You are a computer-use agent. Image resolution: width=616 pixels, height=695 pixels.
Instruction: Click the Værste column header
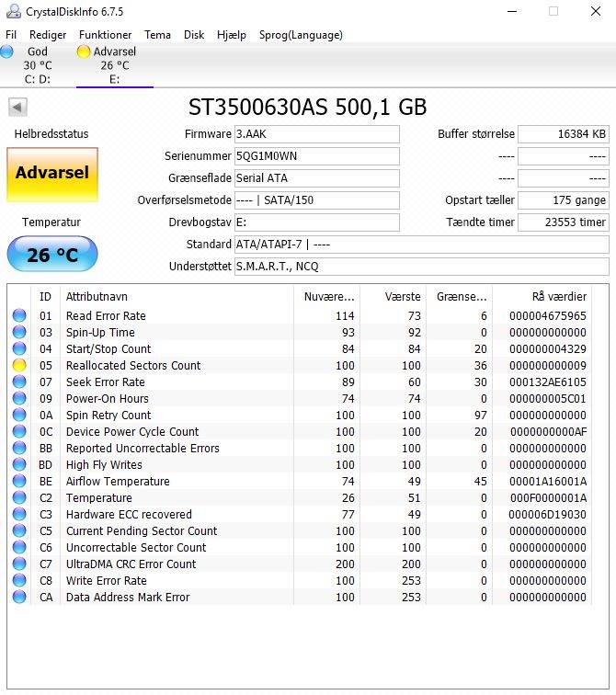click(x=394, y=297)
